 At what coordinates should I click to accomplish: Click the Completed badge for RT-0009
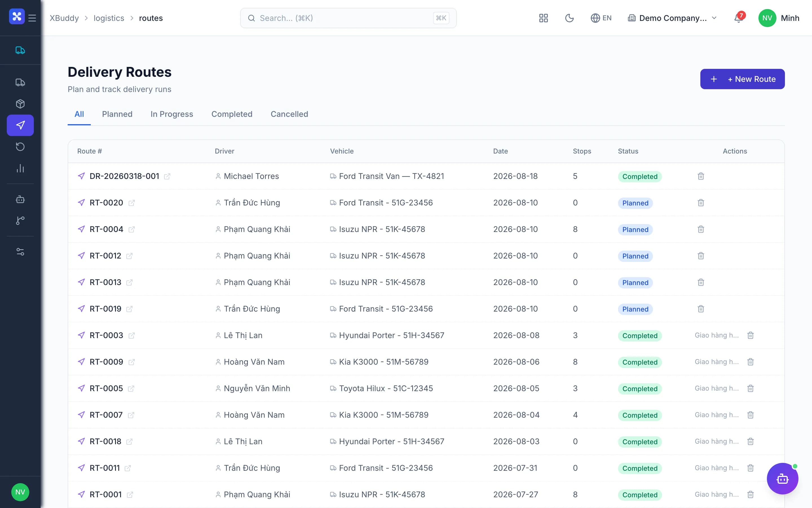(639, 362)
